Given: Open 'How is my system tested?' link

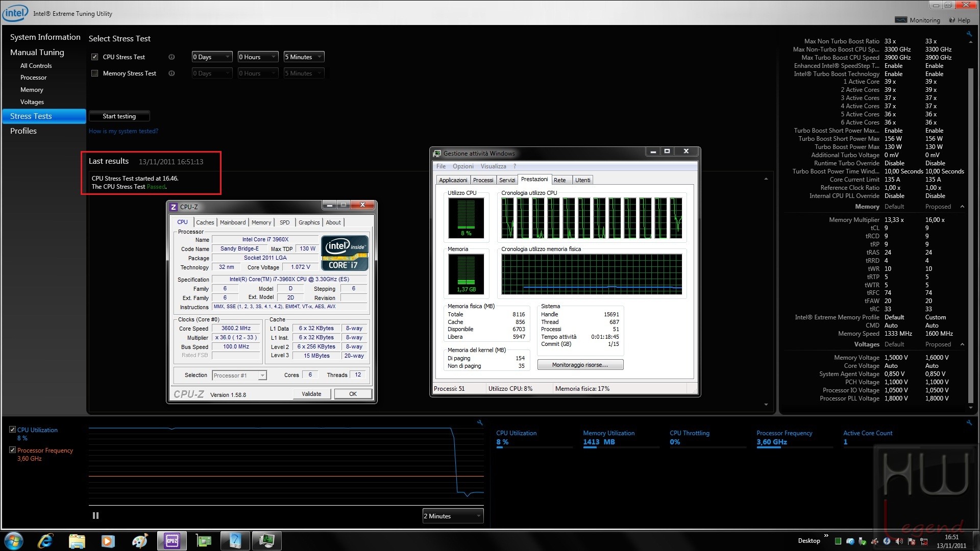Looking at the screenshot, I should pos(124,131).
